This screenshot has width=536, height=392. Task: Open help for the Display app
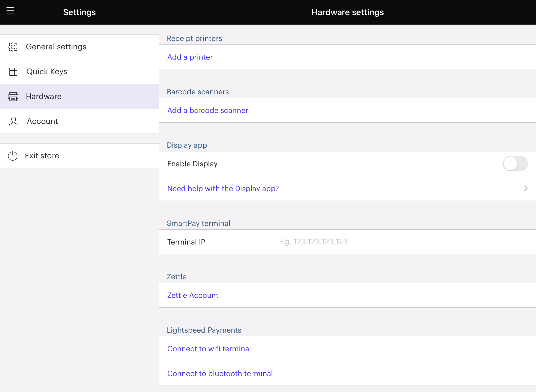(x=223, y=189)
